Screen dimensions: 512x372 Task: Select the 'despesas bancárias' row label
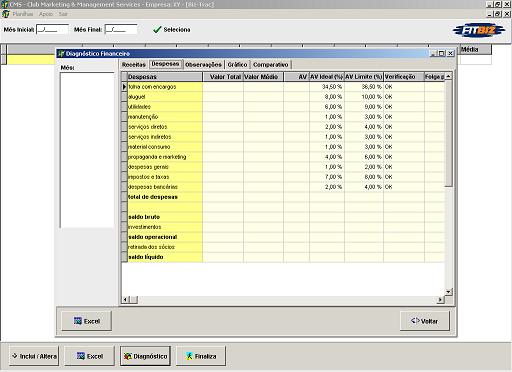(x=153, y=187)
